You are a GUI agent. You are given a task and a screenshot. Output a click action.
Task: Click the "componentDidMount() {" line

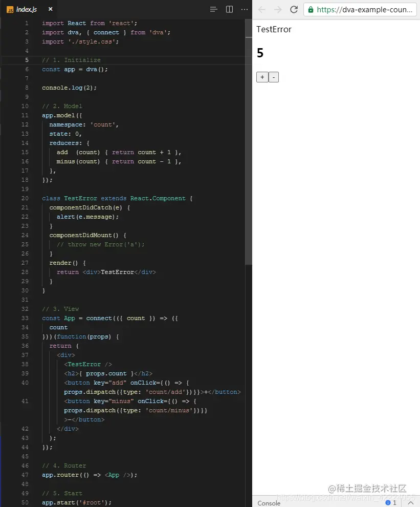[x=88, y=235]
